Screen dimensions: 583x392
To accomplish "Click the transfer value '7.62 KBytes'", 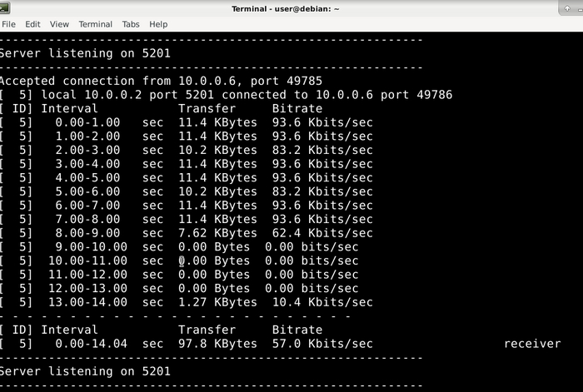I will click(x=217, y=233).
